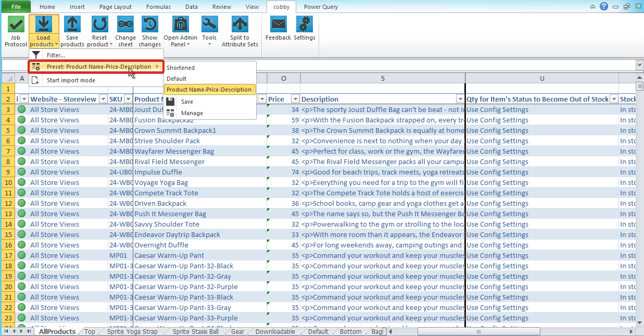Switch to the Gear sheet tab
The image size is (644, 336).
coord(238,332)
